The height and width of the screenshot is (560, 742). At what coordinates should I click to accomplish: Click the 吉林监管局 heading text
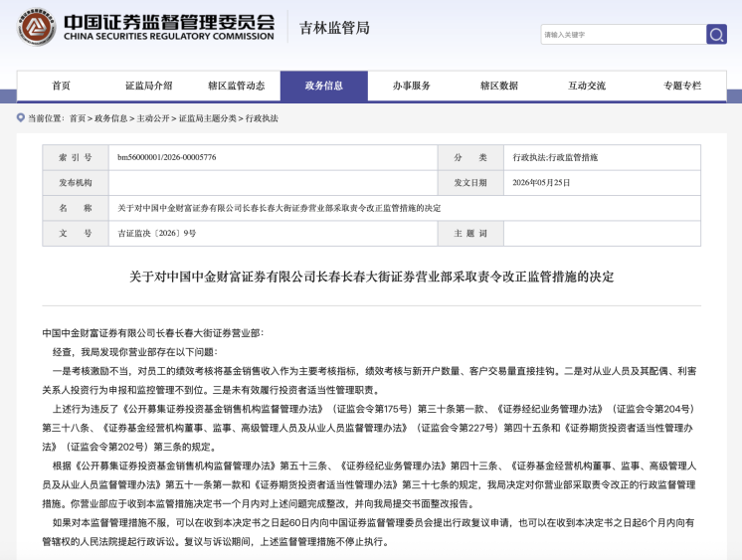334,28
